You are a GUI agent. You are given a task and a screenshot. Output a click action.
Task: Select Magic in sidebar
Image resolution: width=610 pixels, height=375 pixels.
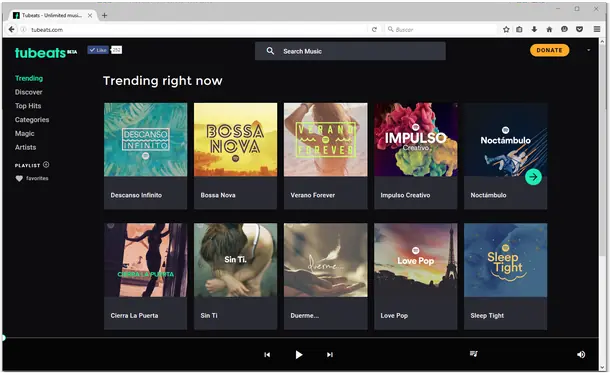(x=25, y=133)
